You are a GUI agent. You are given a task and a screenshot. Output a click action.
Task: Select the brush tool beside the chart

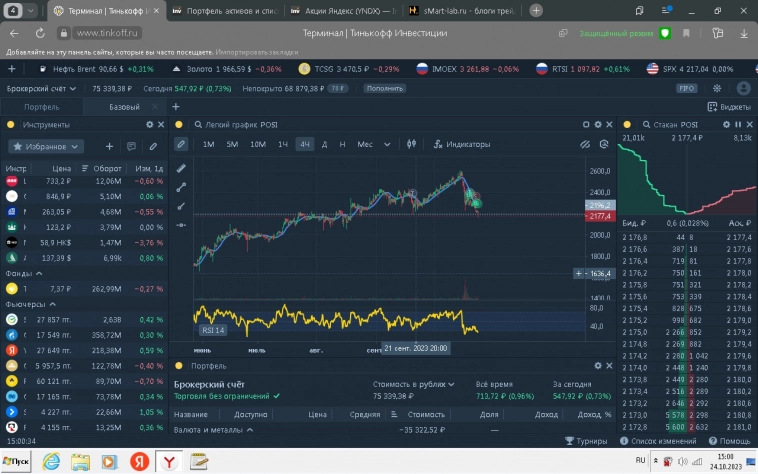[181, 206]
